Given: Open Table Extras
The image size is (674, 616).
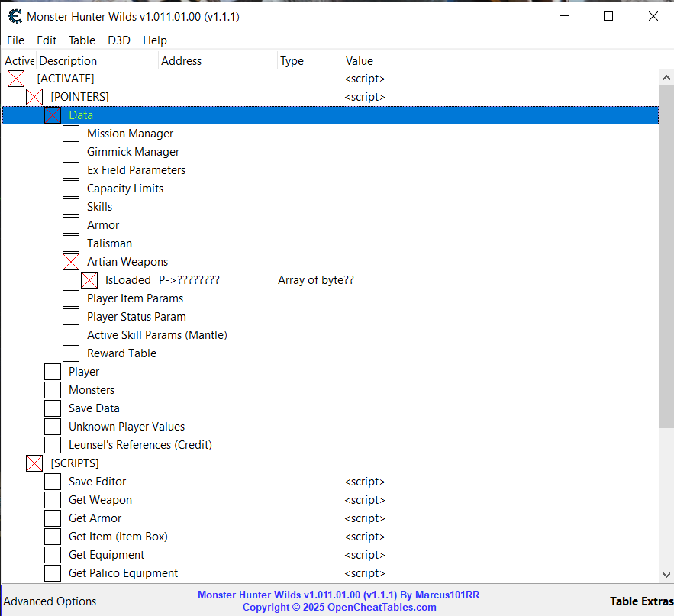Looking at the screenshot, I should tap(641, 601).
